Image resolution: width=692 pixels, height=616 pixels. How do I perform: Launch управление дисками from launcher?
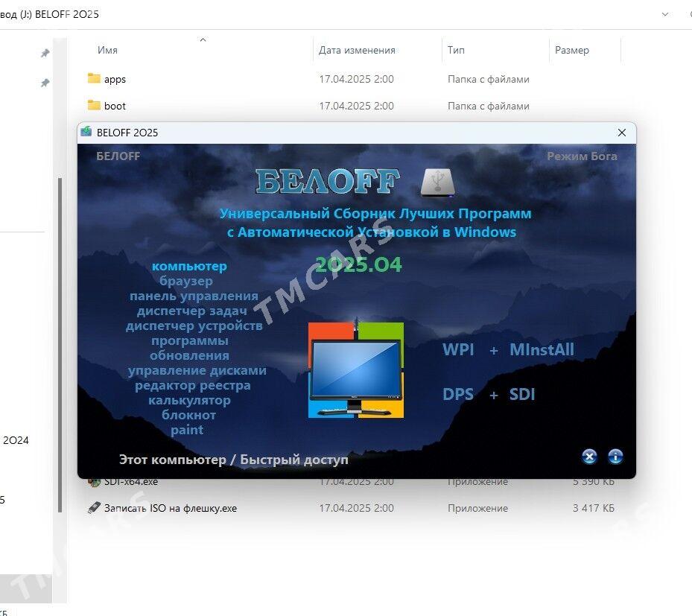point(197,370)
